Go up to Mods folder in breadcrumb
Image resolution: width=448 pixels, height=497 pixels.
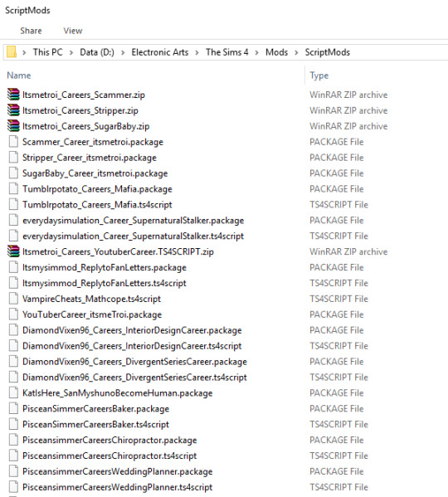click(276, 52)
